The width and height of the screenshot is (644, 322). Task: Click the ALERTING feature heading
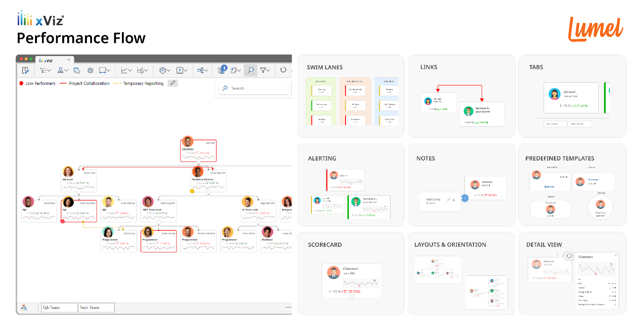[x=322, y=158]
